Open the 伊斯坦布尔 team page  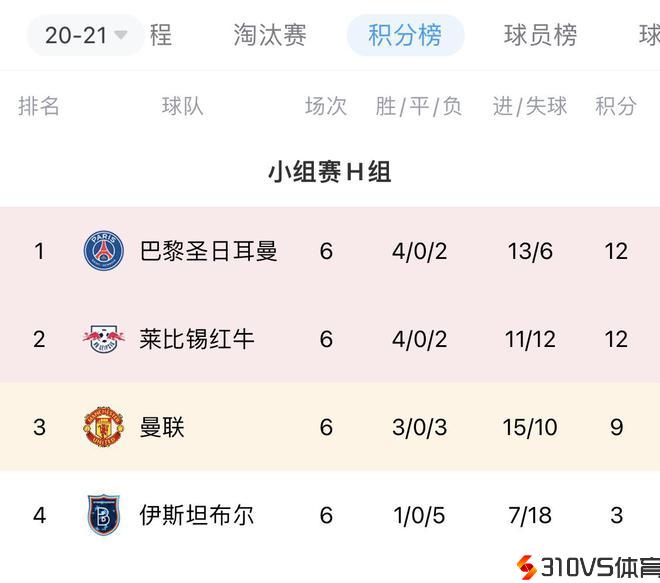click(197, 515)
